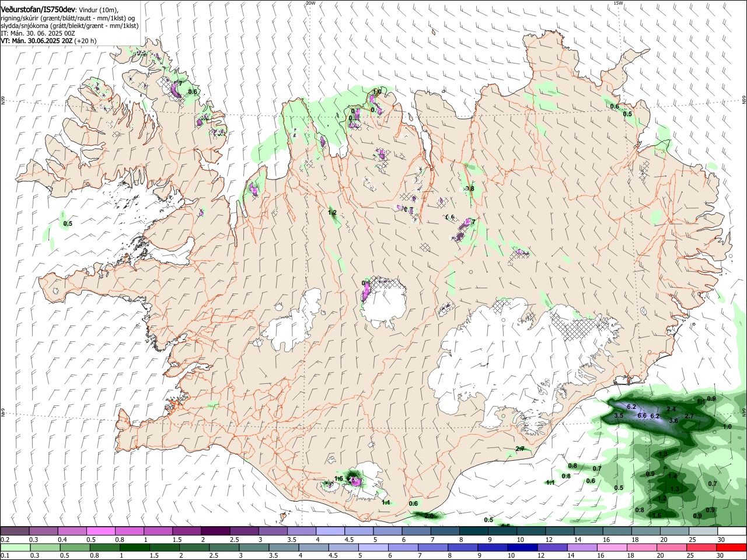Select the dark teal 8–9 swatch in the upper scale
The image size is (747, 560).
[474, 531]
